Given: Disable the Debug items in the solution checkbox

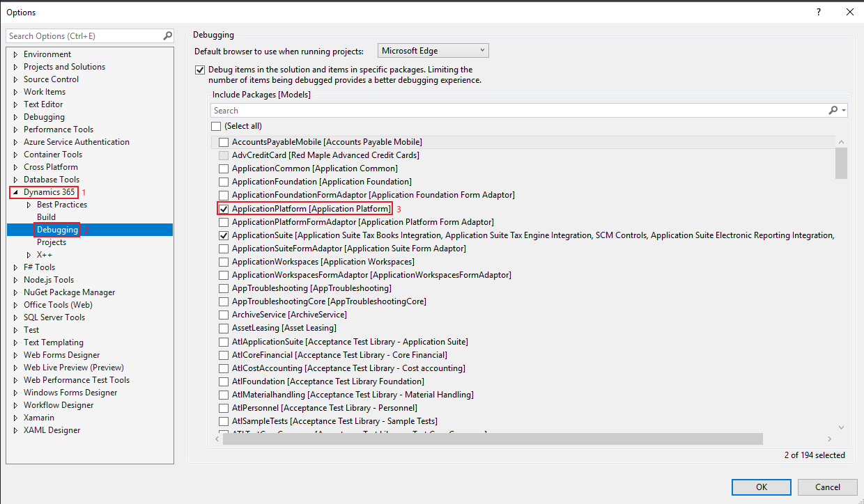Looking at the screenshot, I should point(201,70).
